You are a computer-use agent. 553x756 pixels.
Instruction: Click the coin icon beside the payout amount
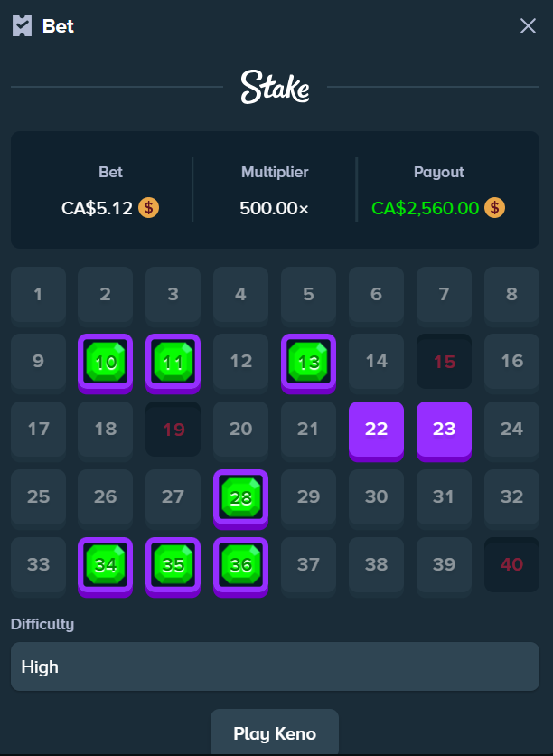(x=494, y=208)
